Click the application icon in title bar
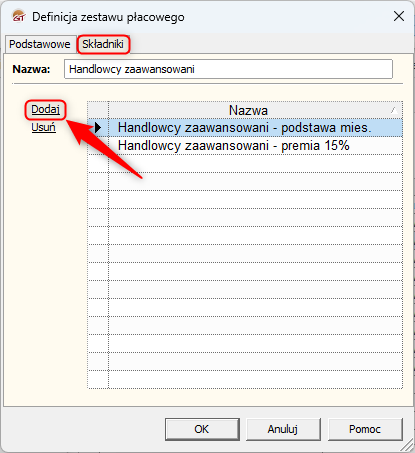 19,16
